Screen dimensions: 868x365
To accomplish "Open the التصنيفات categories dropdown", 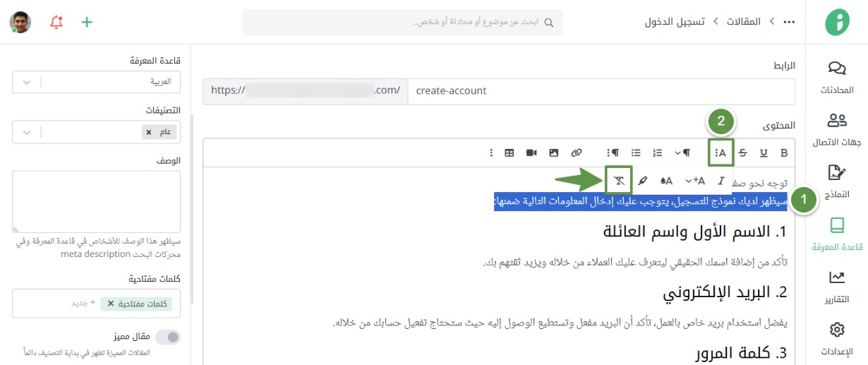I will [27, 132].
